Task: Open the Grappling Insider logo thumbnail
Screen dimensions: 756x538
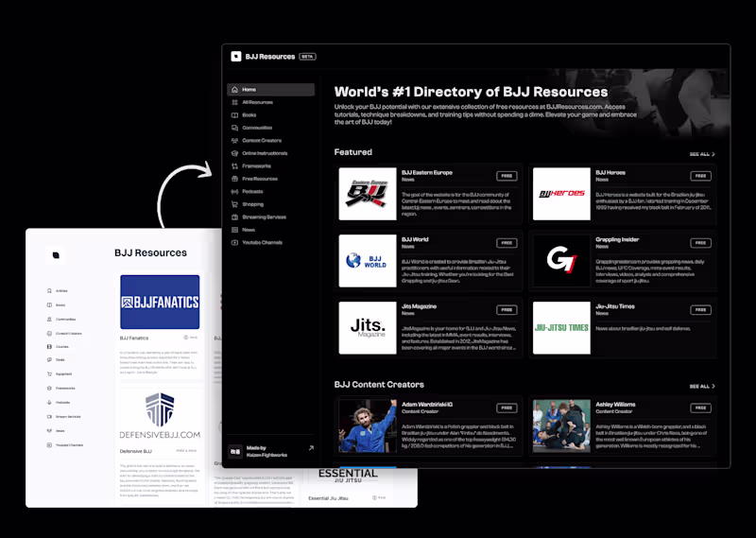Action: (561, 261)
